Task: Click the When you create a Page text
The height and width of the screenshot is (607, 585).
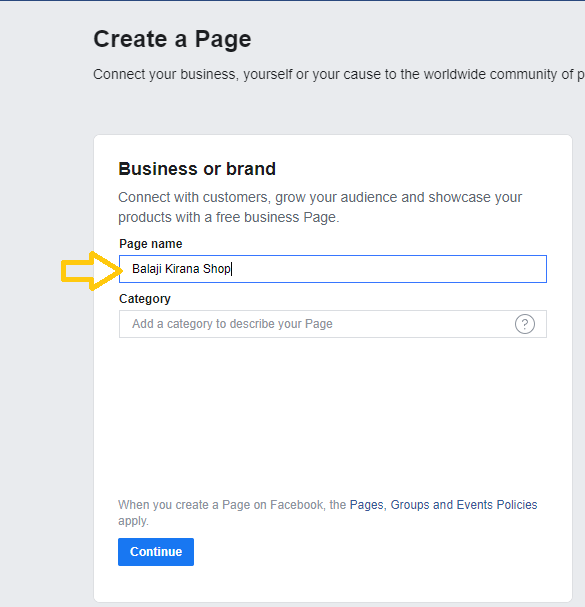Action: click(x=232, y=505)
